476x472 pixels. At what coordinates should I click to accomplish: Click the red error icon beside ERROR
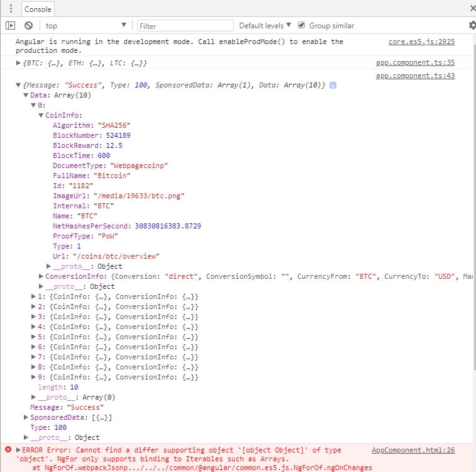8,449
